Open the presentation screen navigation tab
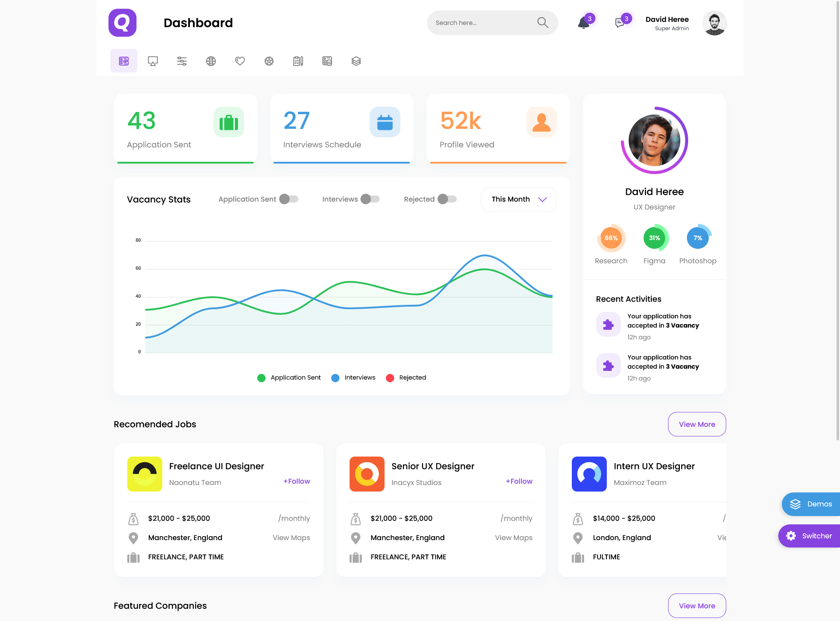840x621 pixels. point(153,61)
